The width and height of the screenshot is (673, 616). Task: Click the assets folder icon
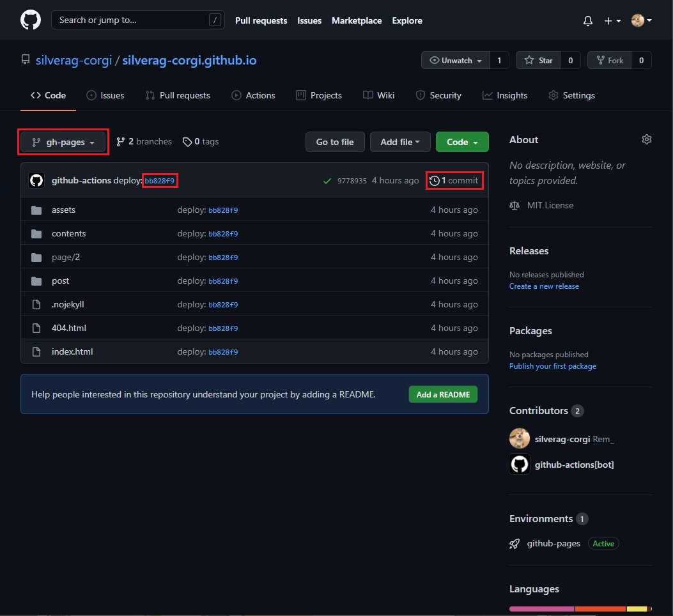pyautogui.click(x=36, y=210)
